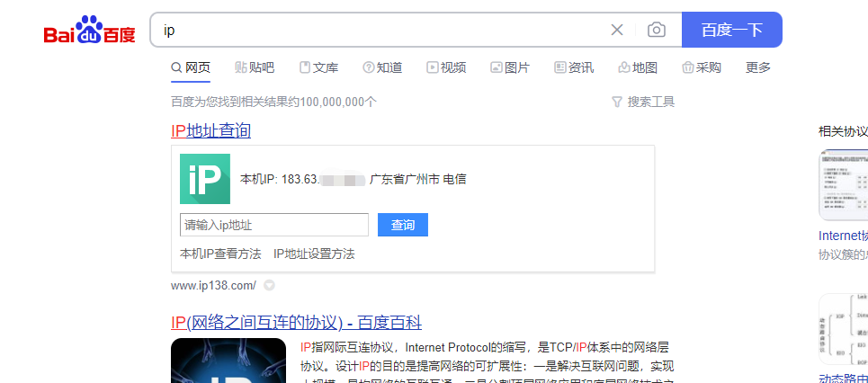Screen dimensions: 868x383
Task: Focus the 请输入ip地址 input field
Action: click(274, 226)
